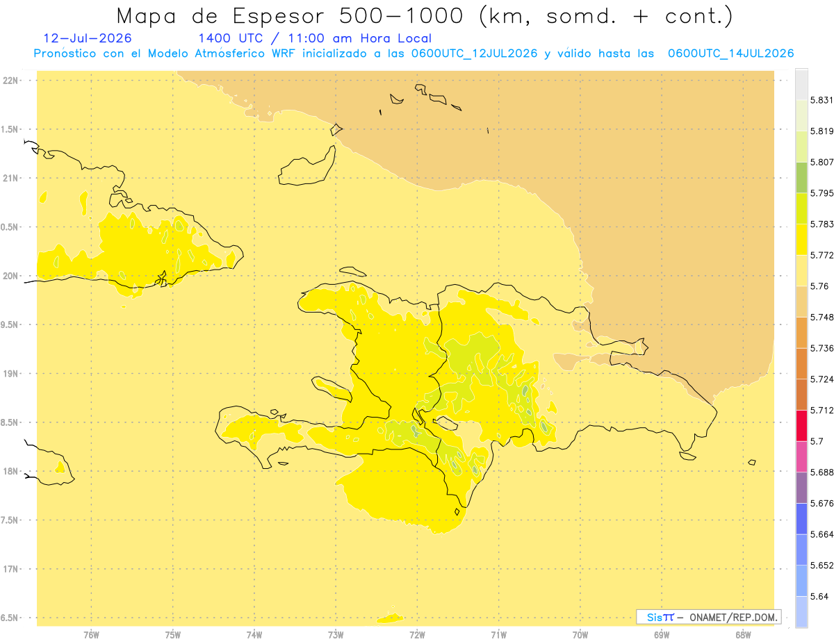Click the legend value '5.807'
Screen dimensions: 834x644
point(822,162)
